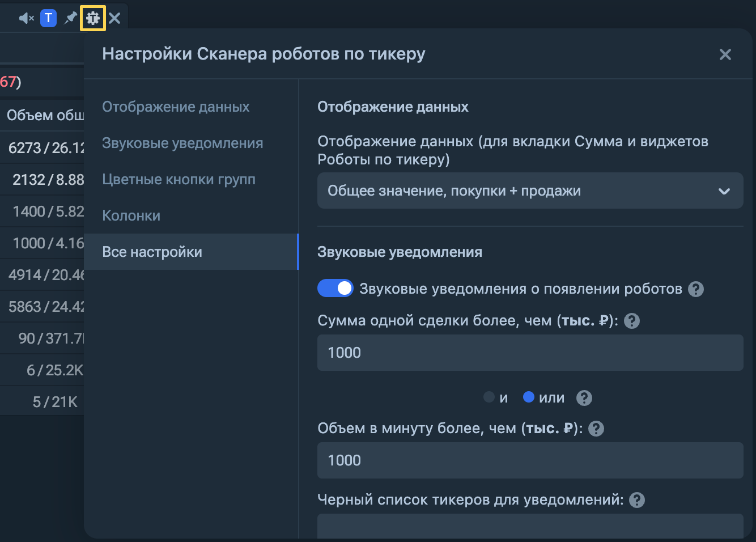Click the muted speaker icon in widget header
The image size is (756, 542).
click(x=26, y=18)
